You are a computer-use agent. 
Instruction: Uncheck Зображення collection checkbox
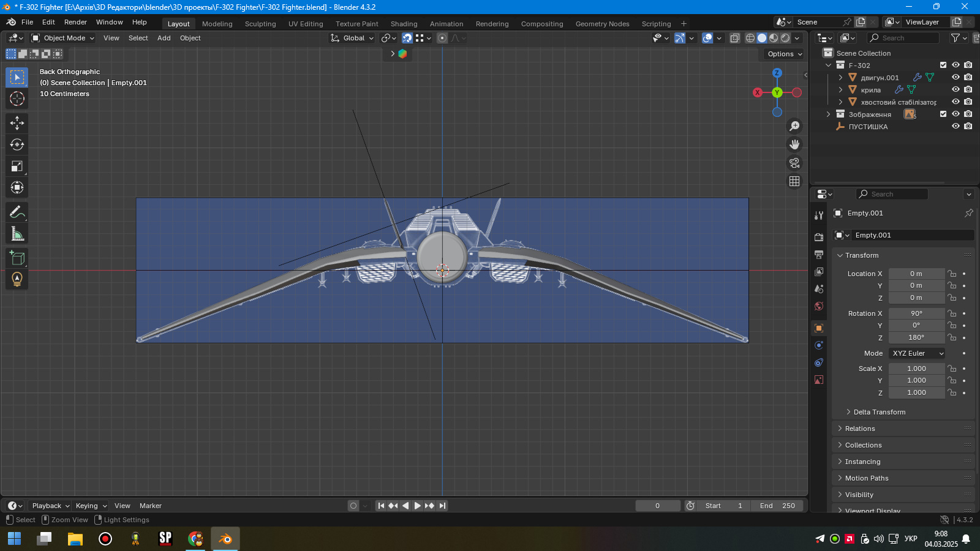[x=943, y=114]
